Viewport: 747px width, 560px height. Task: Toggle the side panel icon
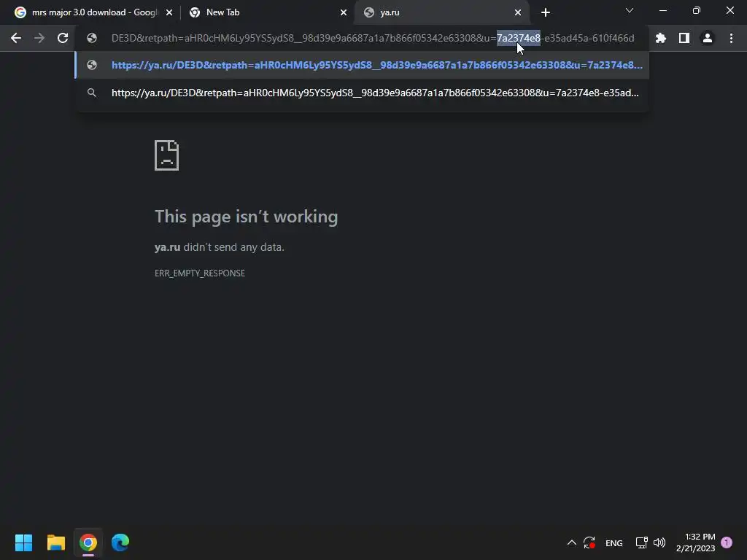tap(684, 38)
